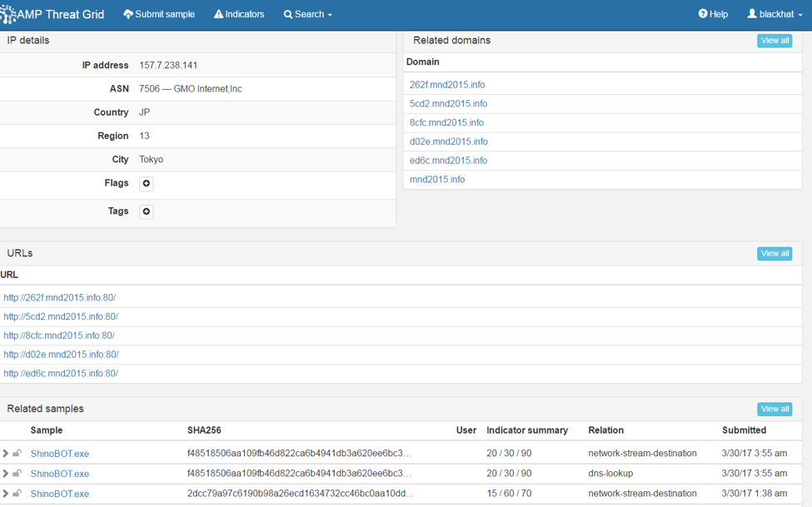View all related samples
This screenshot has width=812, height=507.
(x=774, y=410)
